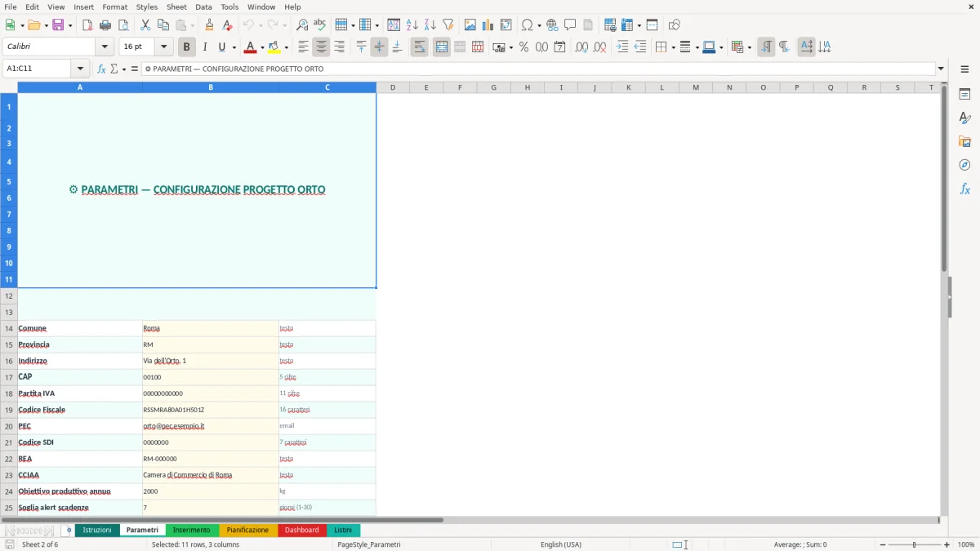Viewport: 980px width, 551px height.
Task: Open the Special Character omega icon
Action: (527, 25)
